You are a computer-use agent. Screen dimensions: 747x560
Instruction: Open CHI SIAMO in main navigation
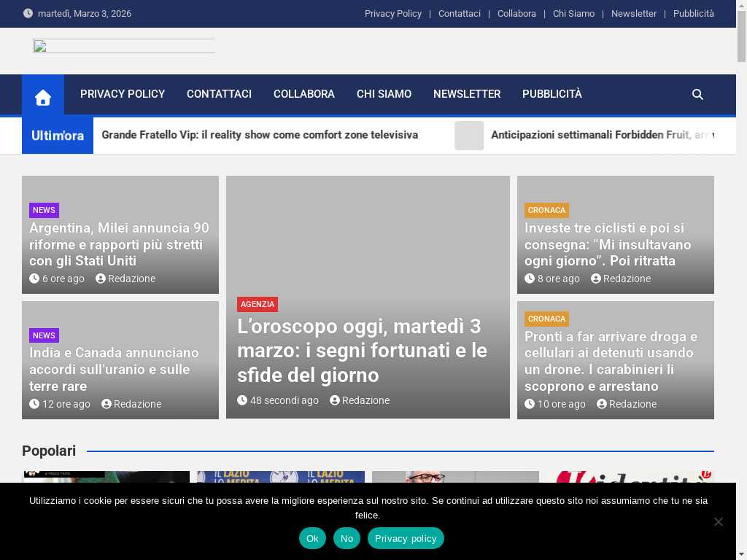[x=384, y=94]
